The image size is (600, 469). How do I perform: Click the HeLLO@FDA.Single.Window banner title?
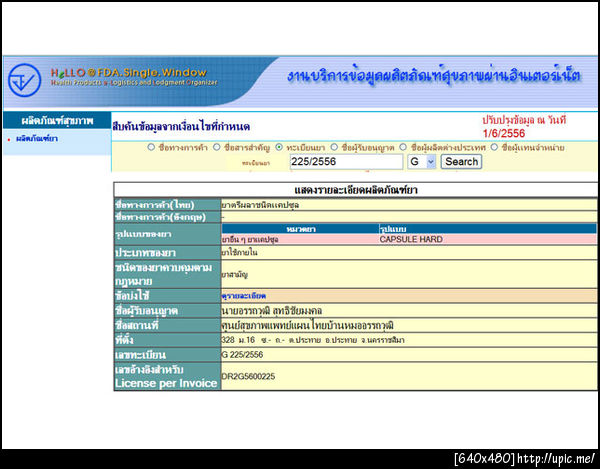tap(129, 72)
